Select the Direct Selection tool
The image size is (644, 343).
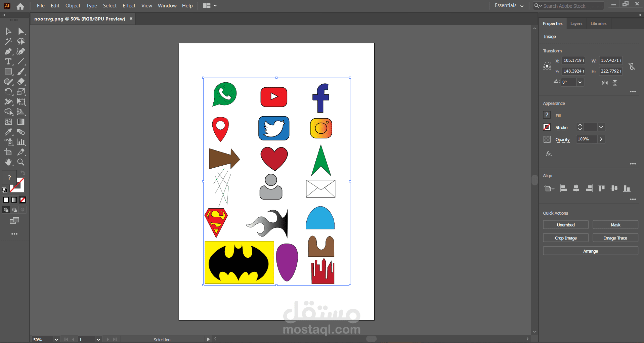pos(21,31)
